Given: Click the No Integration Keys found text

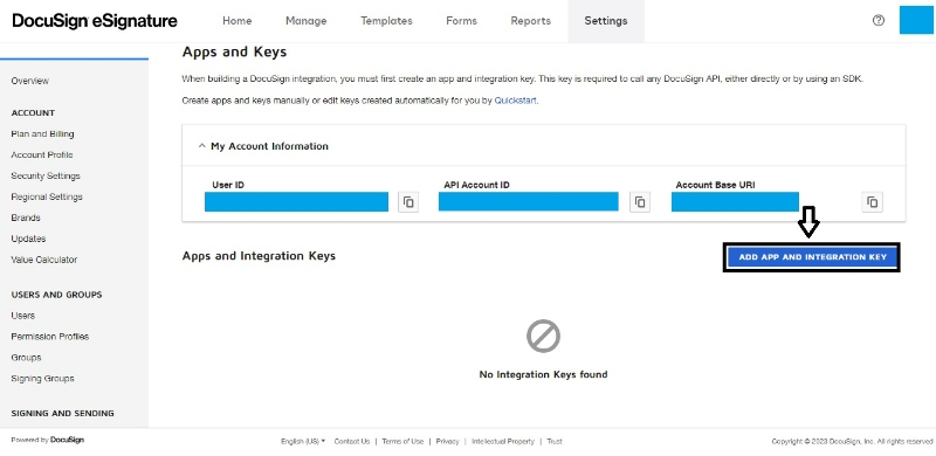Looking at the screenshot, I should click(x=543, y=375).
